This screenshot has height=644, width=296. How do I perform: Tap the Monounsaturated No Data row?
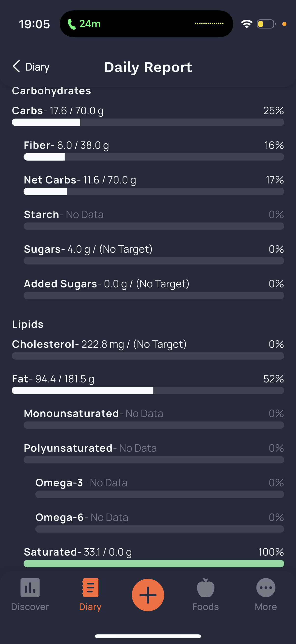pos(93,414)
